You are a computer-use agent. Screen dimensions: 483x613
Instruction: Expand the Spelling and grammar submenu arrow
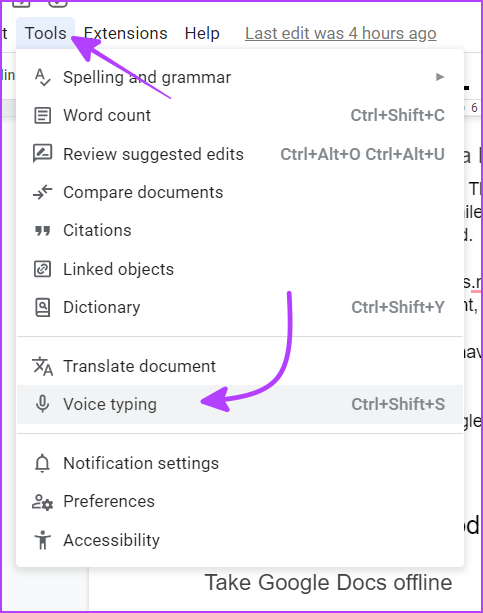coord(440,77)
